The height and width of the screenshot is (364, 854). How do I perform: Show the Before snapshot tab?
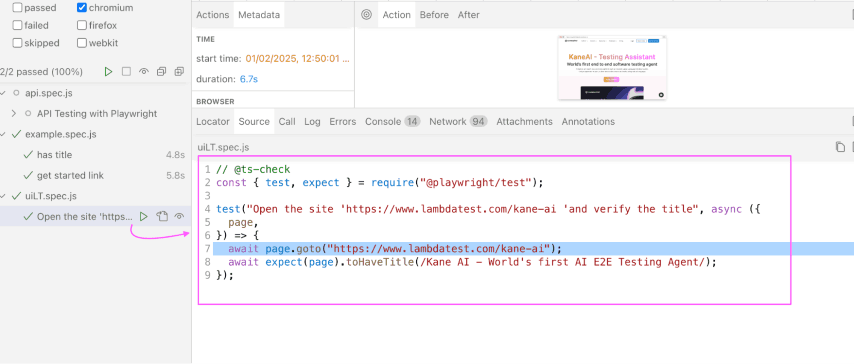434,15
